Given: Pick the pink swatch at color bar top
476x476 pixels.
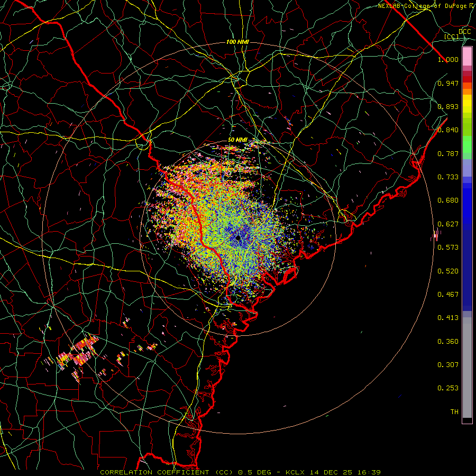Looking at the screenshot, I should [x=467, y=57].
